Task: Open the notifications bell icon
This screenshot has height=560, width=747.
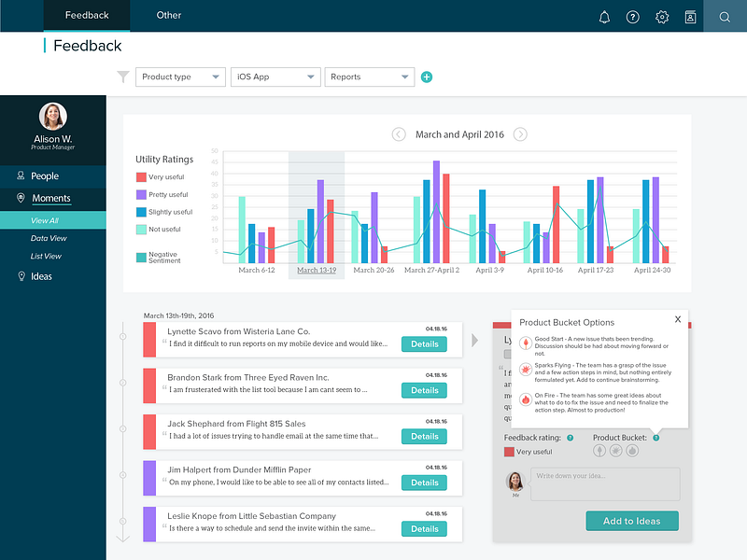Action: (604, 17)
